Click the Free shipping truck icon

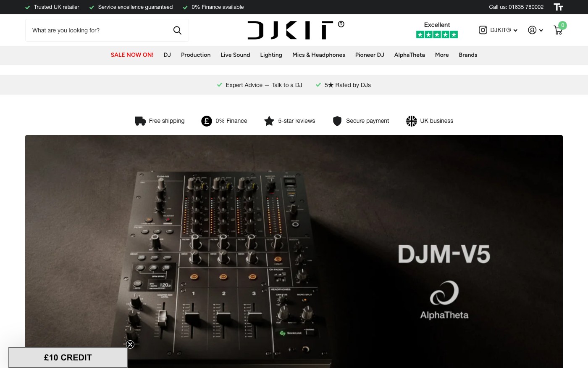click(140, 121)
